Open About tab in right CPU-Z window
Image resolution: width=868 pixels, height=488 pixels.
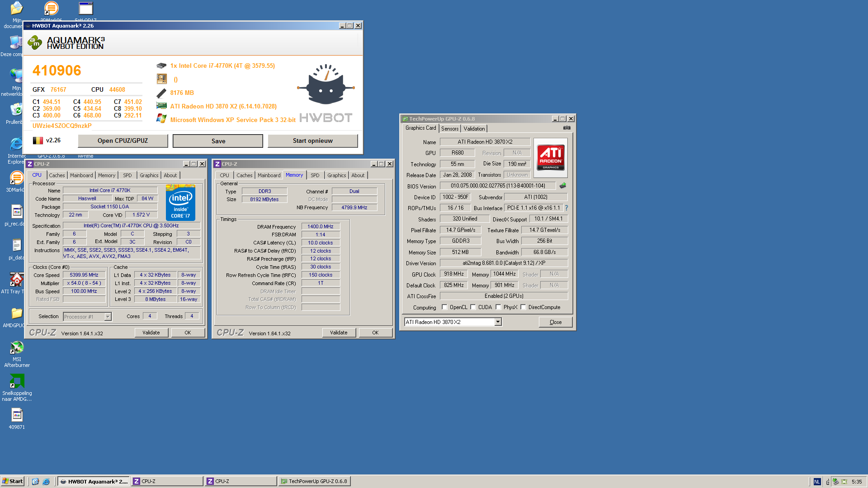click(x=358, y=175)
